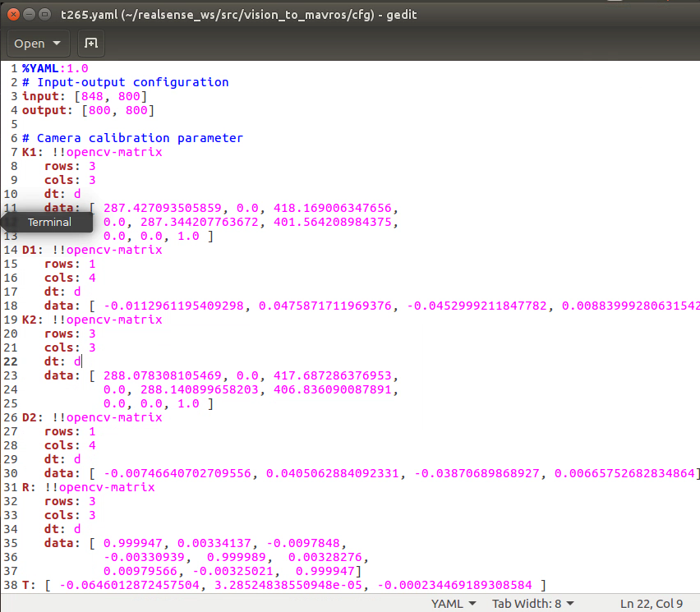700x612 pixels.
Task: Close the gedit window
Action: [13, 14]
